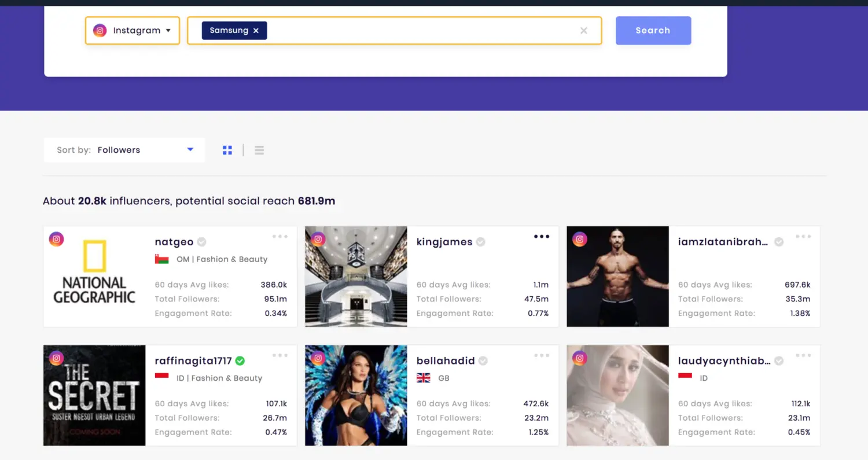Click the kingjames staircase thumbnail
The height and width of the screenshot is (460, 868).
pyautogui.click(x=356, y=277)
